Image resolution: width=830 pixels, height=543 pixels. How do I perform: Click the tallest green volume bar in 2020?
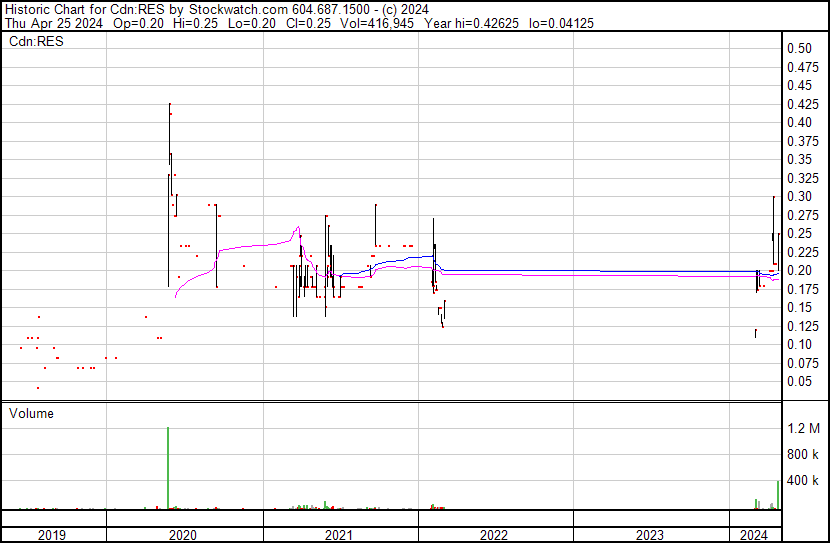(168, 468)
